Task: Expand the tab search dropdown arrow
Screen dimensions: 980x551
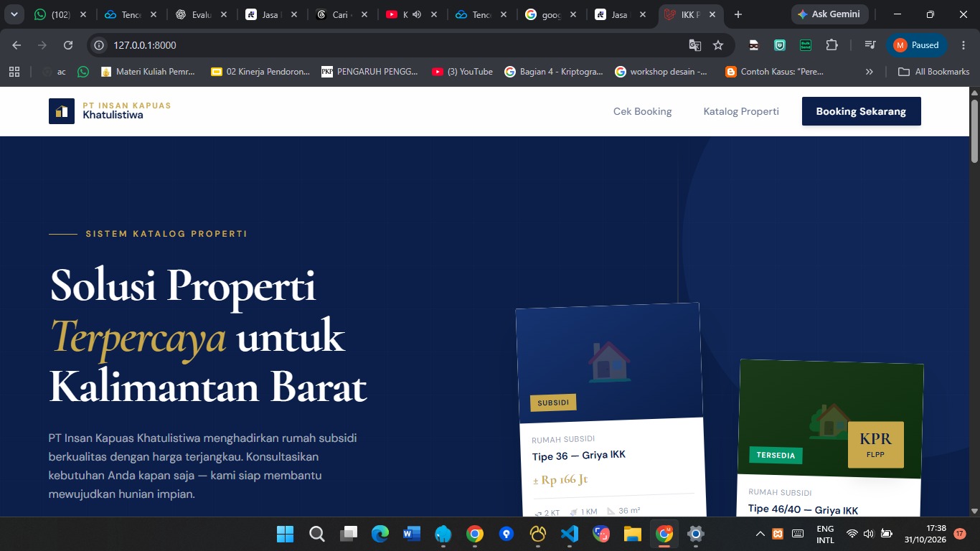Action: 14,14
